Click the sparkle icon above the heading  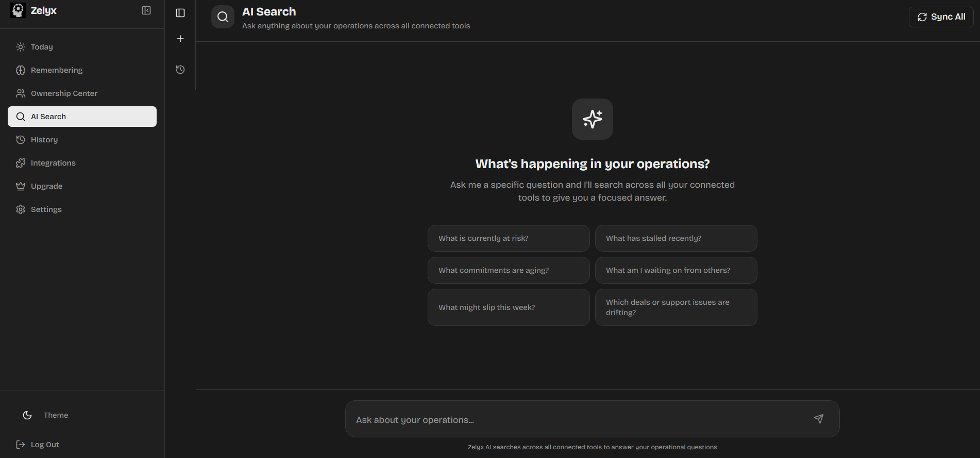[x=593, y=119]
